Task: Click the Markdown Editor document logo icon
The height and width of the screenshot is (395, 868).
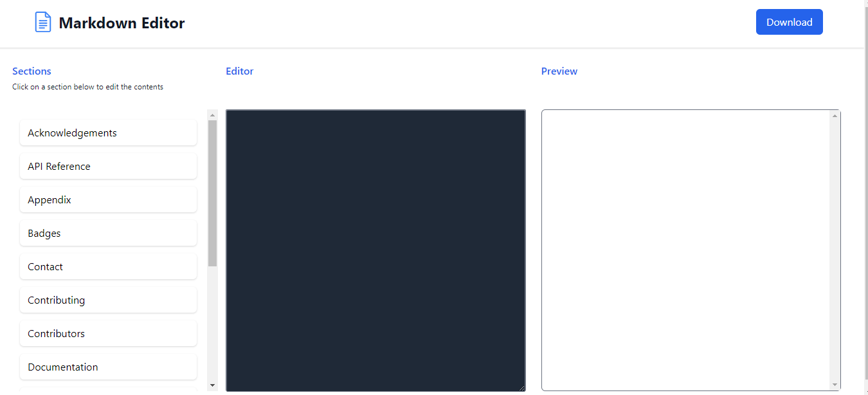Action: tap(42, 21)
